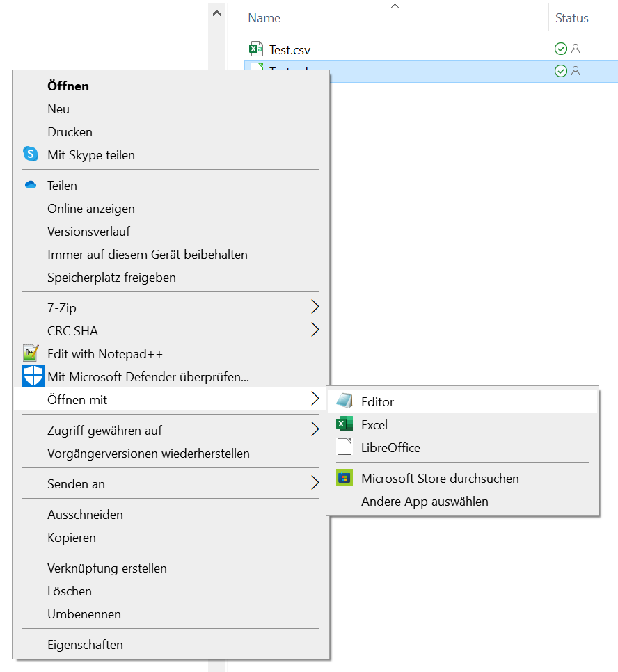Expand the Senden an submenu arrow
The width and height of the screenshot is (618, 672).
[315, 483]
